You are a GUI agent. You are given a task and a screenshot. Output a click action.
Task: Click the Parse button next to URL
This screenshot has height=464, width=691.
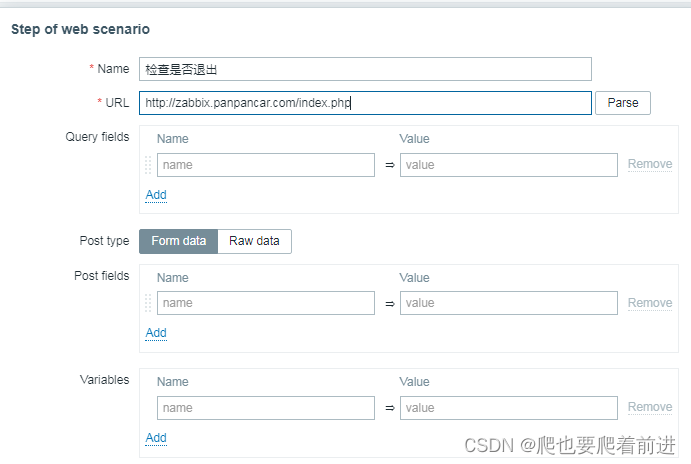(x=623, y=103)
